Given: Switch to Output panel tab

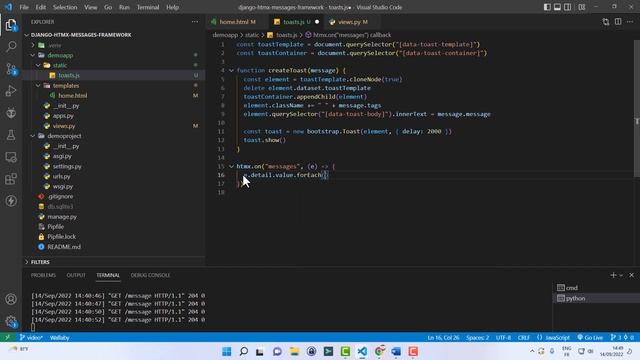Looking at the screenshot, I should 76,275.
